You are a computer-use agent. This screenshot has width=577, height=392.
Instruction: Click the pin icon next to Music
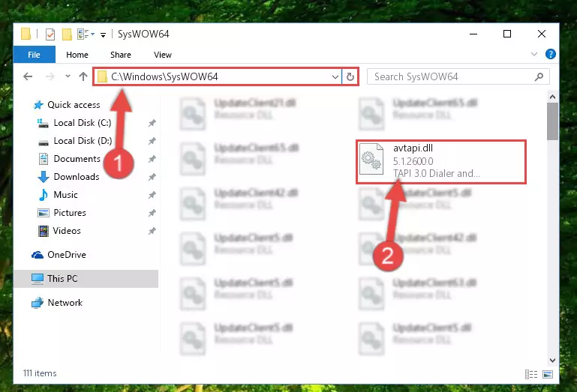[152, 195]
